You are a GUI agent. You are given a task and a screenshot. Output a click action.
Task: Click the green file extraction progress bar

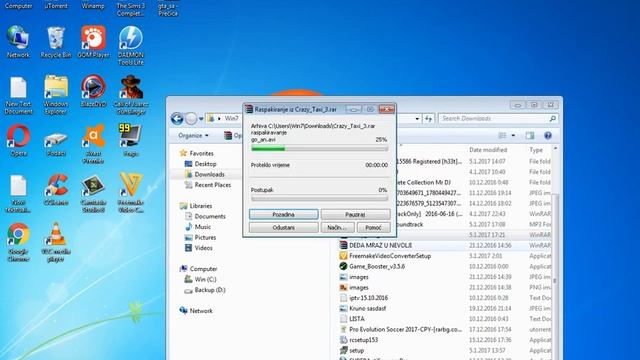coord(320,149)
